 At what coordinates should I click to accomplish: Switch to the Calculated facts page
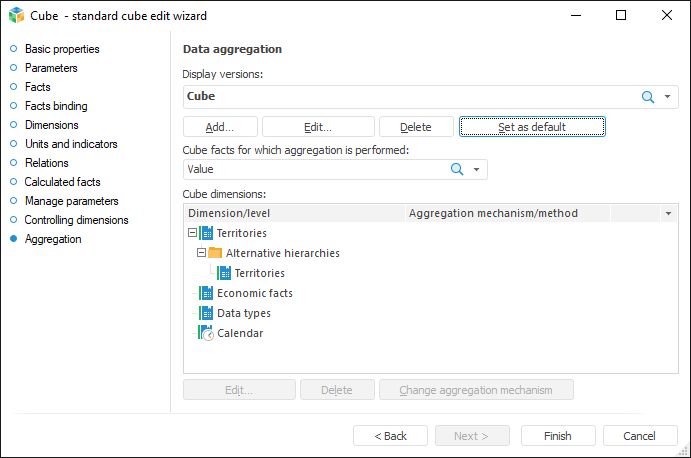pos(62,182)
